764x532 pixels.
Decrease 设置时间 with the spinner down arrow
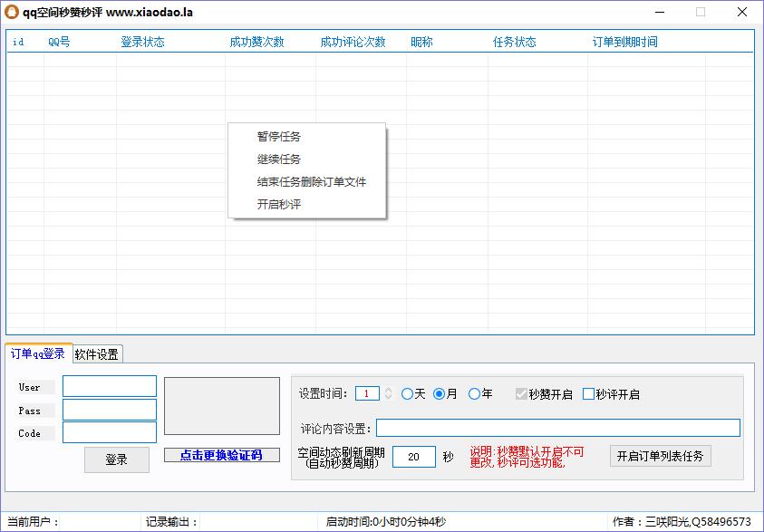pyautogui.click(x=388, y=397)
